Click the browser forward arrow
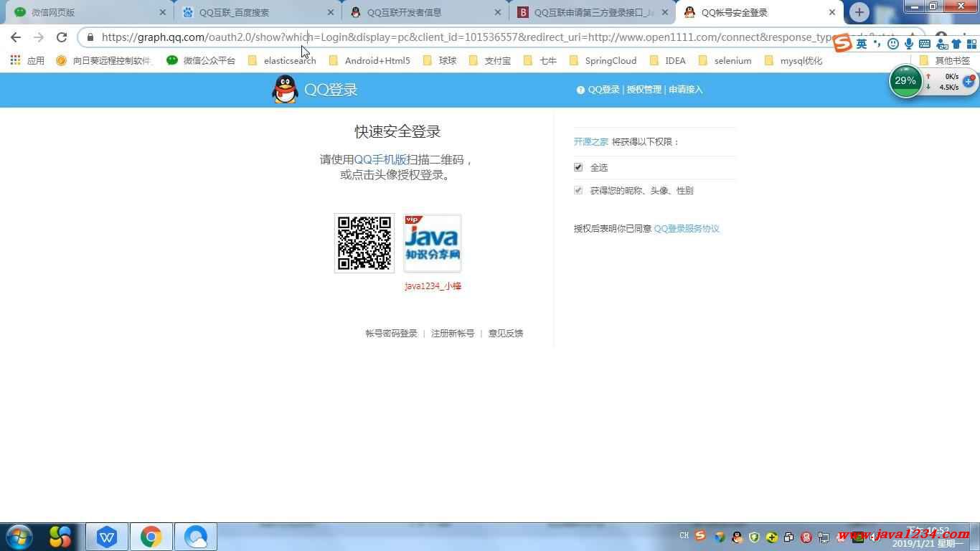 [39, 37]
